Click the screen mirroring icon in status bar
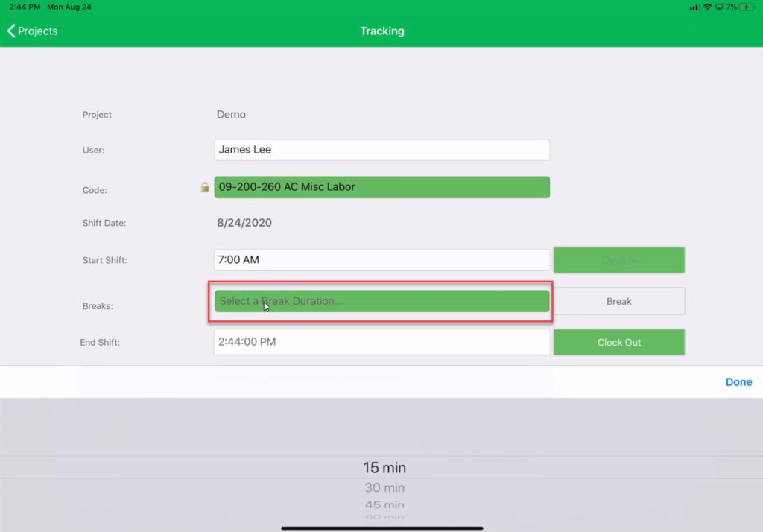 pyautogui.click(x=718, y=7)
